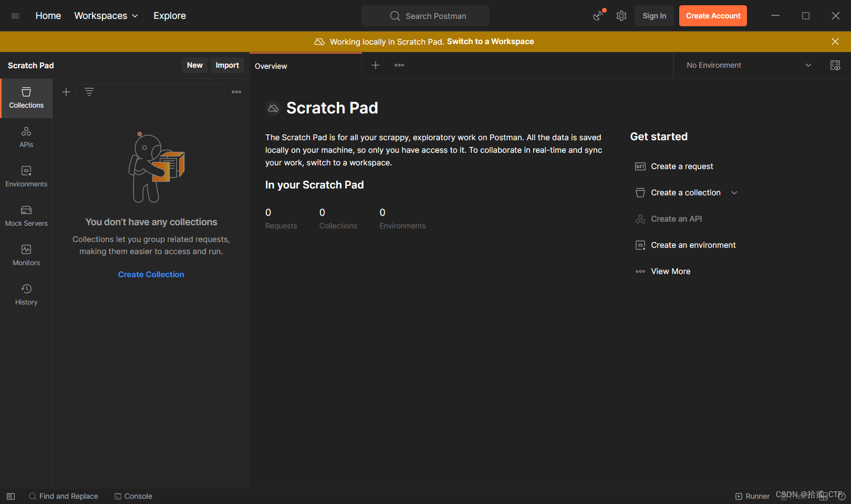Image resolution: width=851 pixels, height=504 pixels.
Task: Open History in the sidebar
Action: click(26, 295)
